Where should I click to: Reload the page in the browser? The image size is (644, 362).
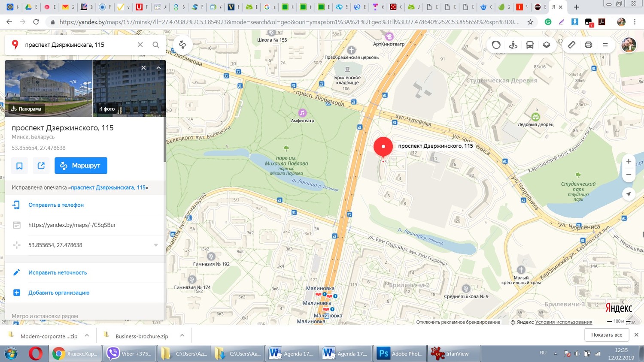pyautogui.click(x=36, y=22)
